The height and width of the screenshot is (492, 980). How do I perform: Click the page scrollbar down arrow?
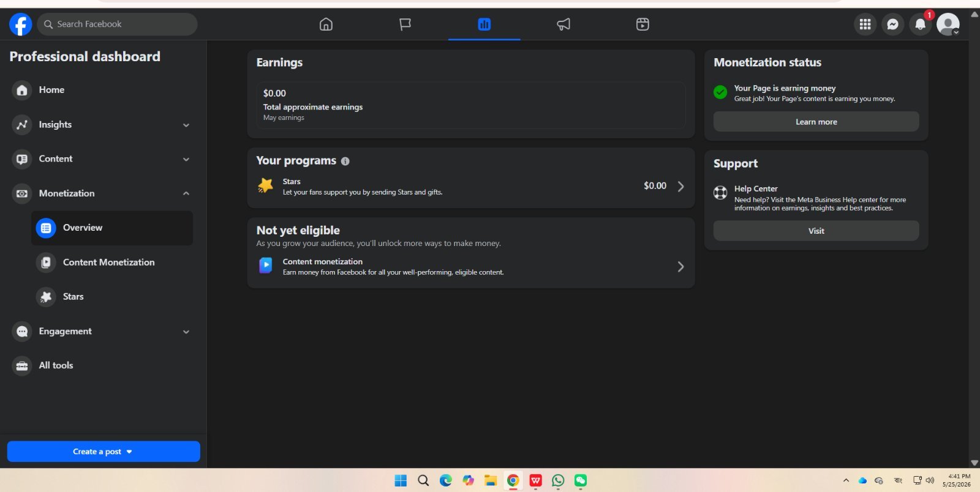[x=974, y=463]
